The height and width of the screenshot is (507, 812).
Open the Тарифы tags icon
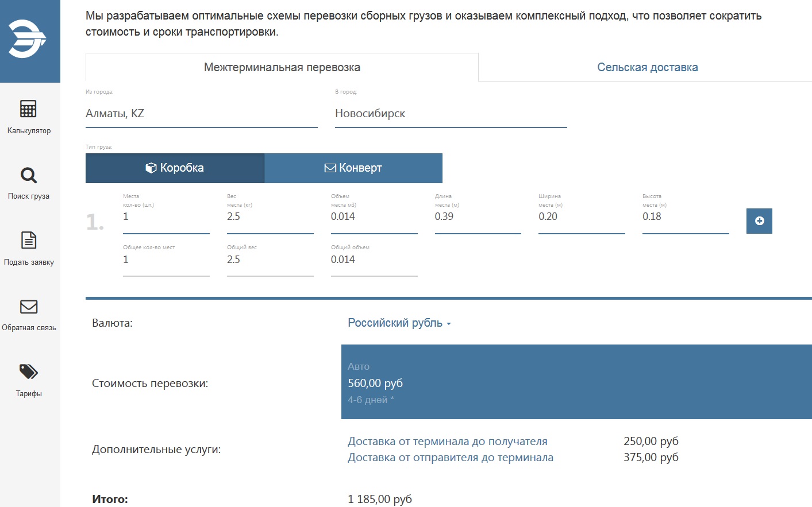click(x=28, y=372)
